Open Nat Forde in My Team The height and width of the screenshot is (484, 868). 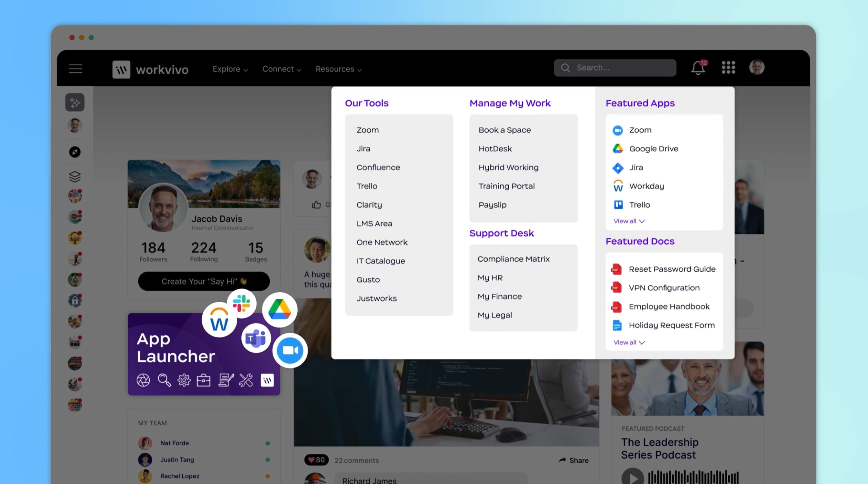pyautogui.click(x=174, y=443)
